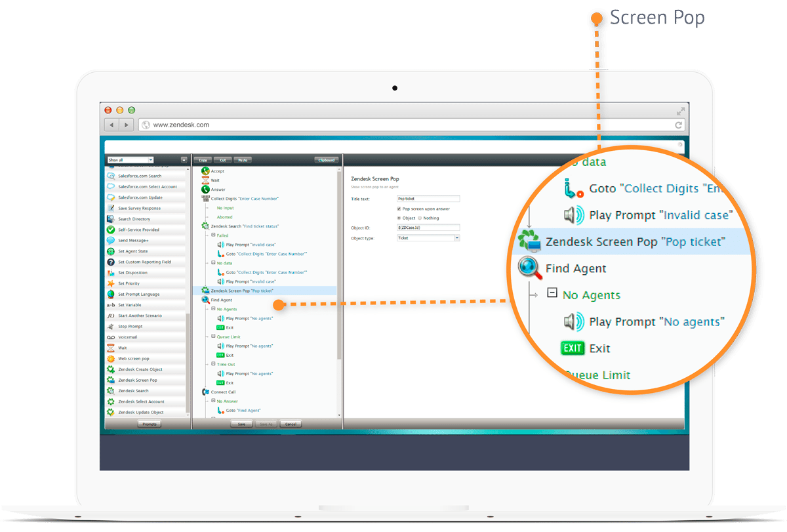Click the Start Another Scenario f() icon
787x532 pixels.
pos(111,316)
